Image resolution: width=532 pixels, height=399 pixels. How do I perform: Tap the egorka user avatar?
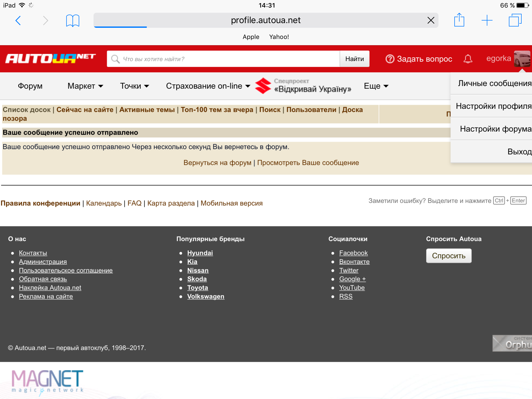pos(522,59)
